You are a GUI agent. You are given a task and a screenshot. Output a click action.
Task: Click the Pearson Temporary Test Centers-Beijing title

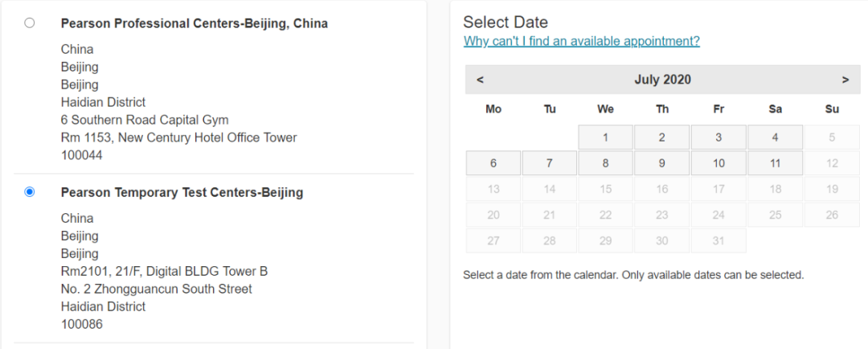click(182, 192)
